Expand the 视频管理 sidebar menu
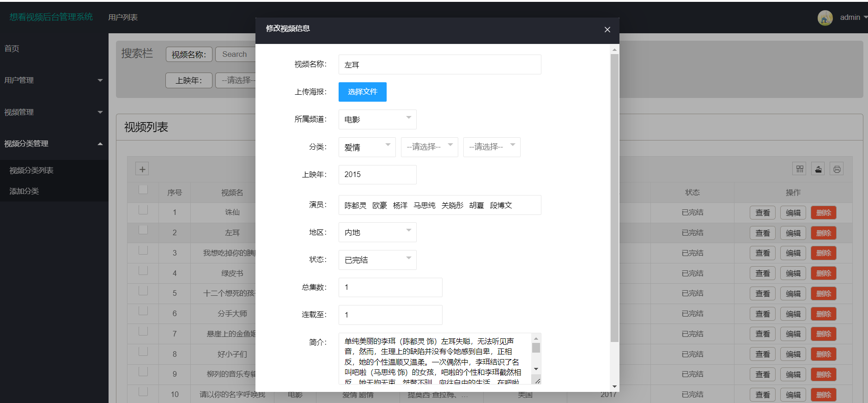 (x=54, y=112)
